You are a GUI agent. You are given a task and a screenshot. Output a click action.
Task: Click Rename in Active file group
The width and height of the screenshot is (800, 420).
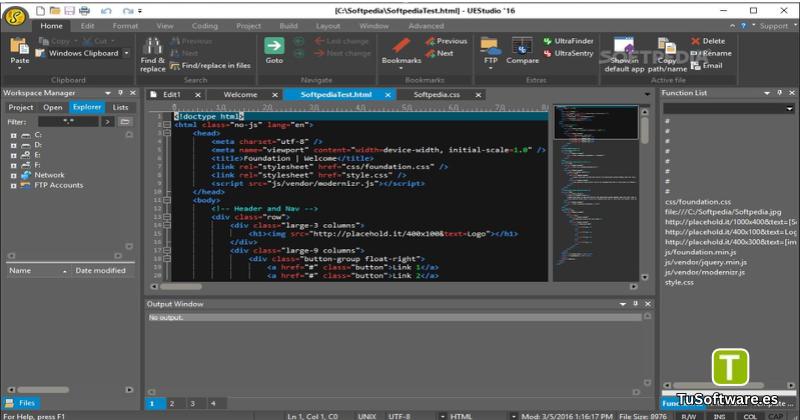click(x=711, y=53)
